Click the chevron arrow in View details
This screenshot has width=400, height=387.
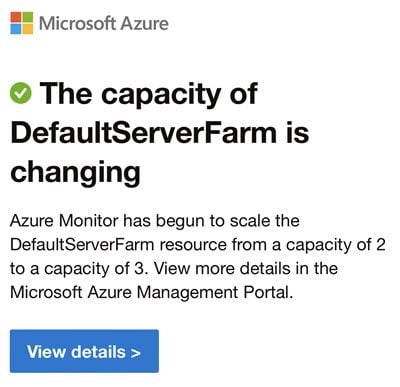pos(136,353)
